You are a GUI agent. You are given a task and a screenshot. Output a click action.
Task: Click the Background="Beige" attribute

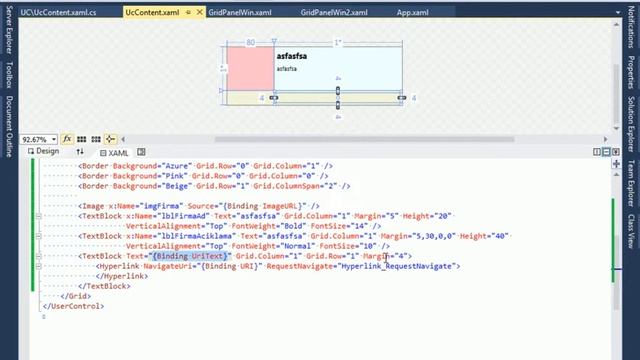153,186
